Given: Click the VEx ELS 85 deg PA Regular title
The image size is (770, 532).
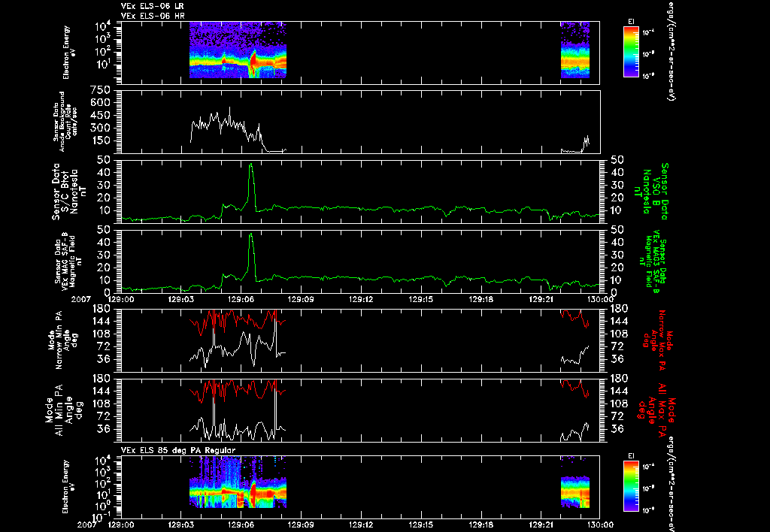Looking at the screenshot, I should (178, 450).
